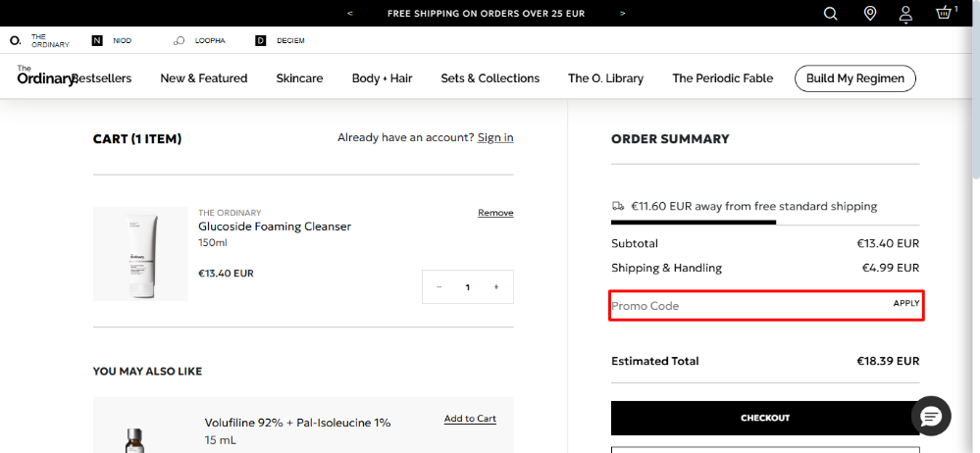
Task: Focus the quantity value field
Action: tap(468, 286)
